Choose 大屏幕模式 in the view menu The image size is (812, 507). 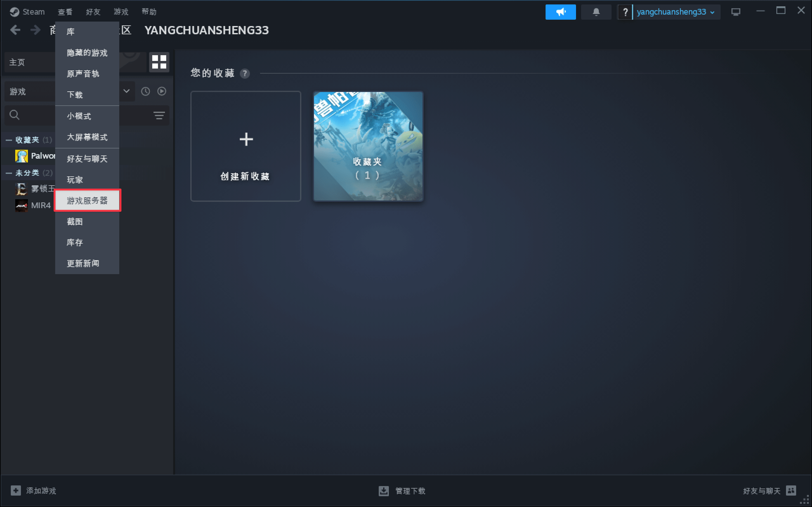(x=87, y=137)
